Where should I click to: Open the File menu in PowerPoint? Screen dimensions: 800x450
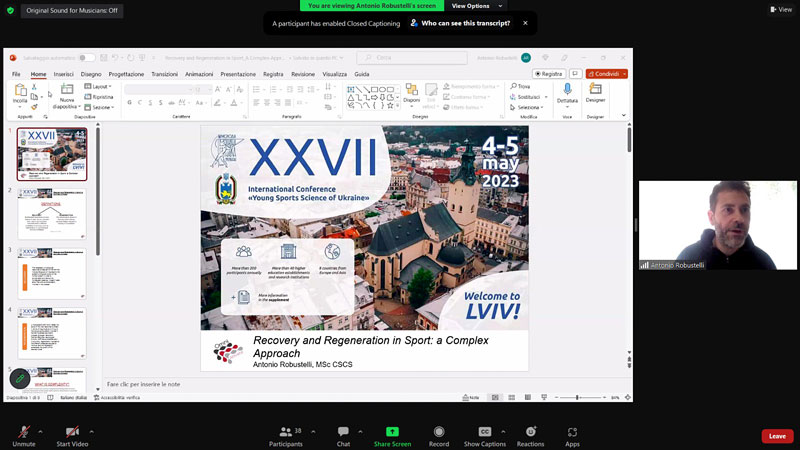point(16,74)
